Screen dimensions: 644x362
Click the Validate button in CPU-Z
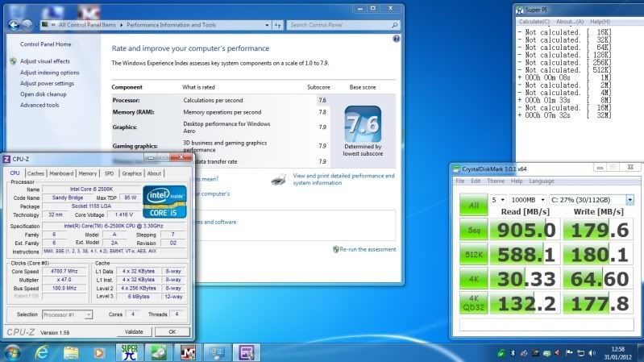133,331
